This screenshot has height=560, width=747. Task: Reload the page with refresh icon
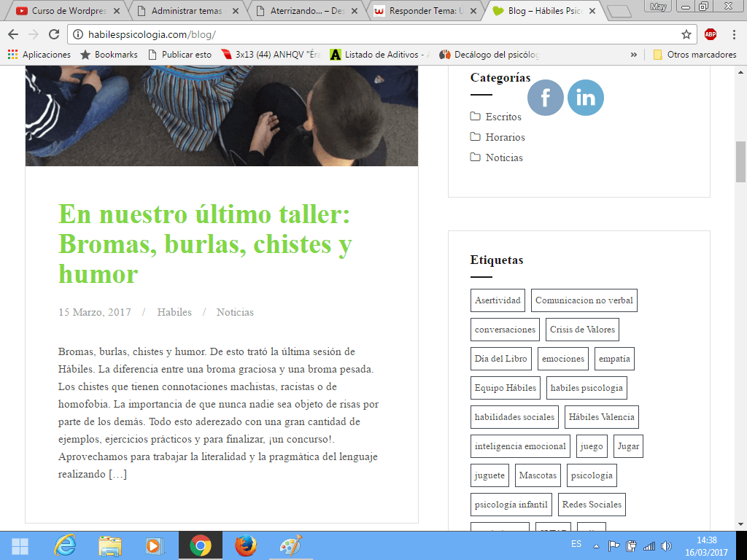[x=54, y=34]
